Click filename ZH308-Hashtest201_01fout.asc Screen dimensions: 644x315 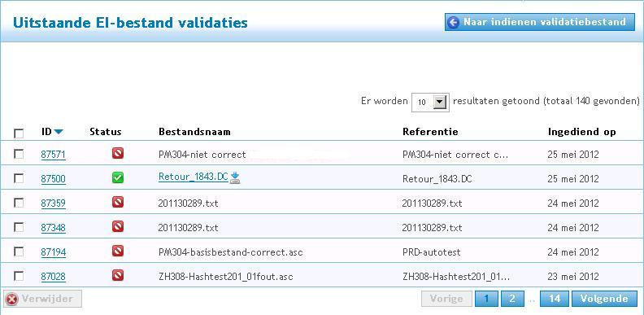tap(225, 277)
